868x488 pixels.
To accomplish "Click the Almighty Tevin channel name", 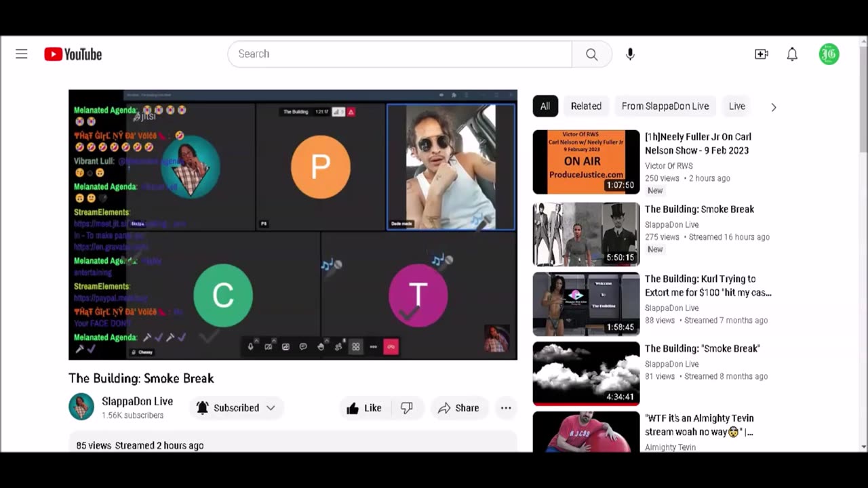I will [670, 447].
